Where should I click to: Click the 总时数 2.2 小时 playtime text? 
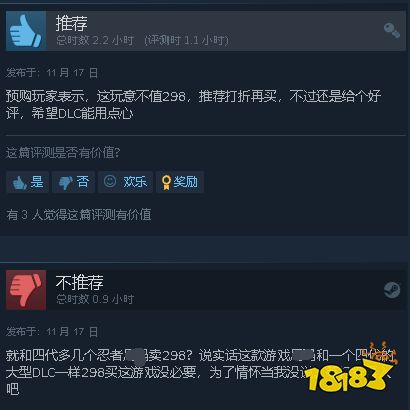pos(95,41)
